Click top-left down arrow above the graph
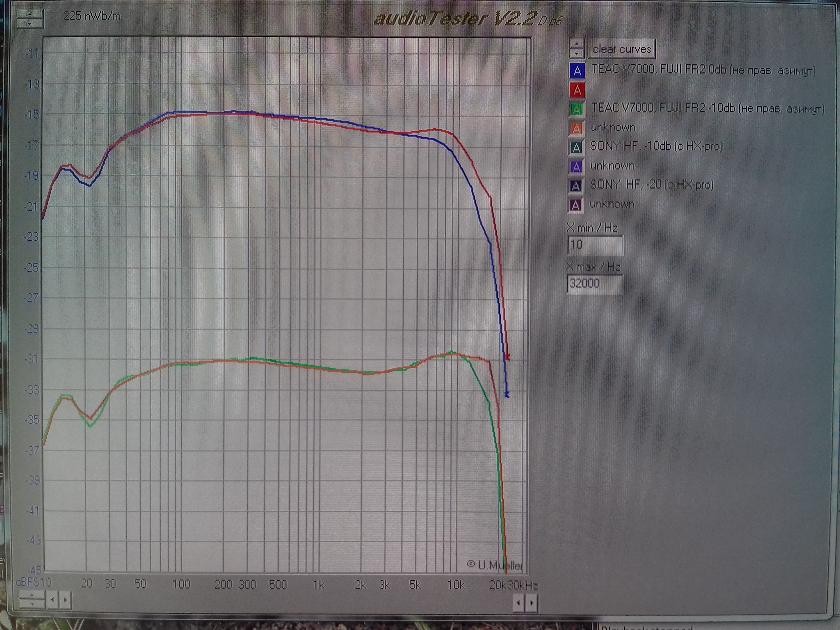840x630 pixels. [30, 24]
